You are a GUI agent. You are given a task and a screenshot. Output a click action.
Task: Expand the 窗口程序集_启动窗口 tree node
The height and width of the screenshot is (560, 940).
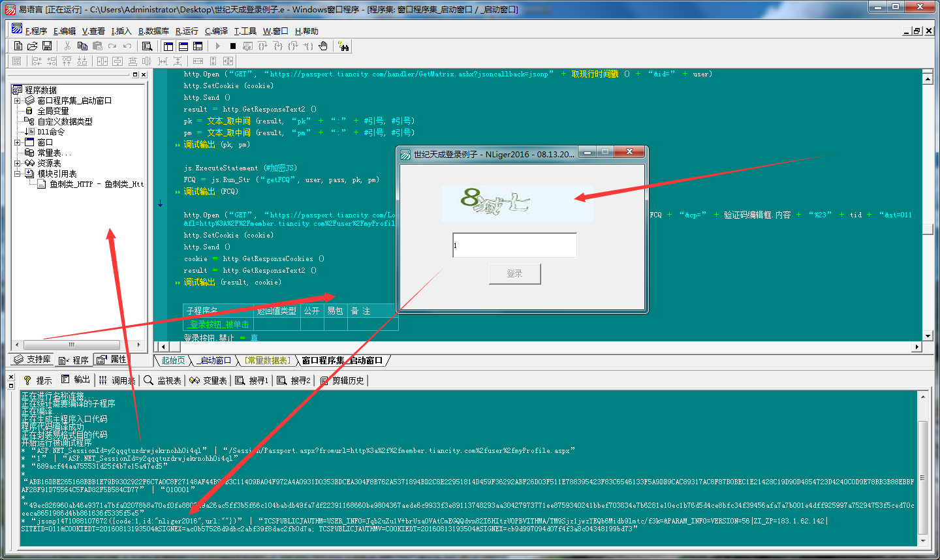click(x=18, y=101)
